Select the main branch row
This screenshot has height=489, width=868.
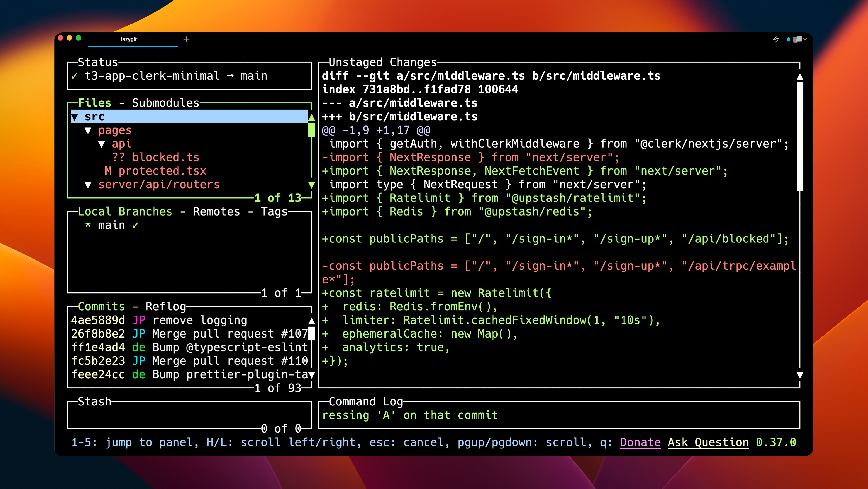pyautogui.click(x=189, y=225)
